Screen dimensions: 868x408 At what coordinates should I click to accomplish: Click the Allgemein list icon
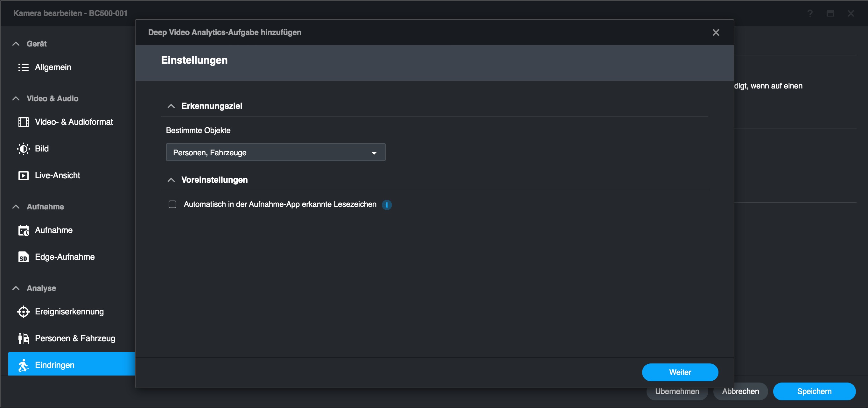point(23,67)
